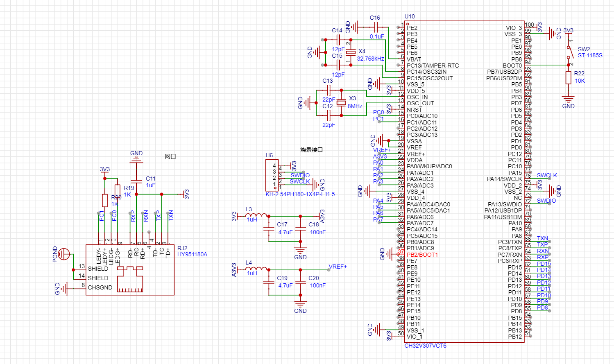Select the L4 inductor coil symbol
This screenshot has height=364, width=614.
(x=256, y=268)
